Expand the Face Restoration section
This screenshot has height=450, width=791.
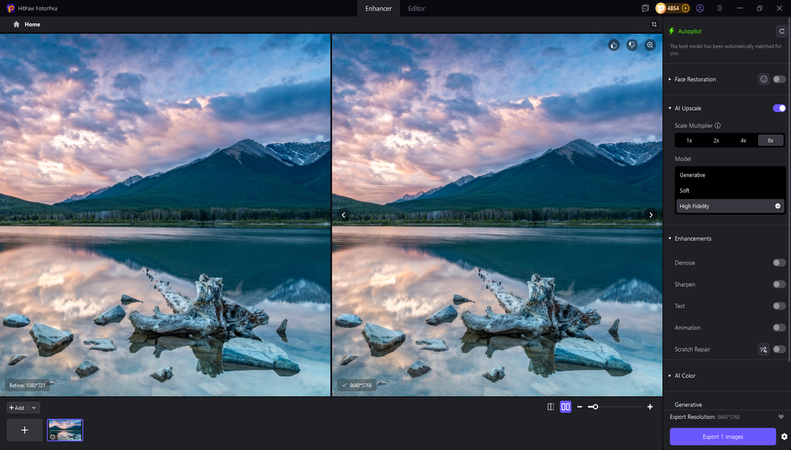point(670,79)
